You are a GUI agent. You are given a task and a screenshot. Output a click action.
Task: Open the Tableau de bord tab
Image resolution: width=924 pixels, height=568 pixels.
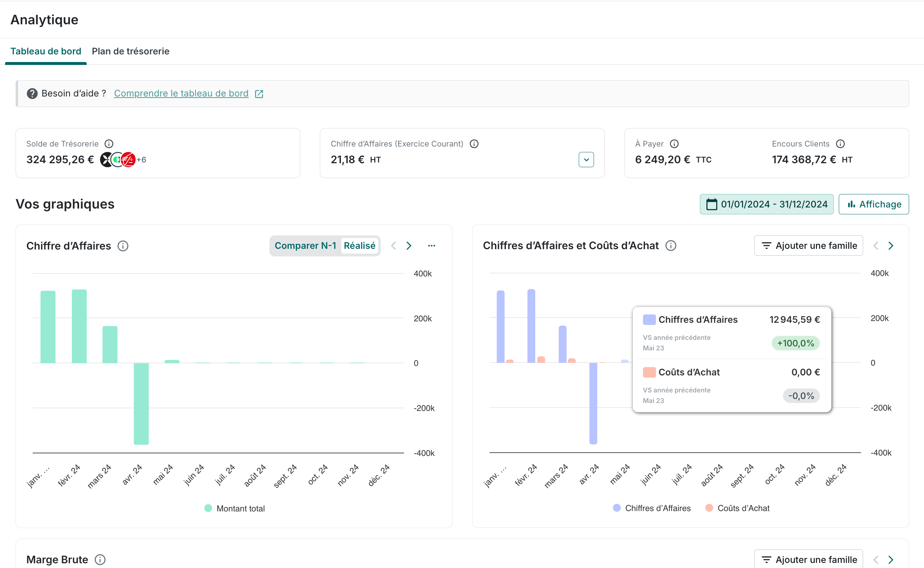pyautogui.click(x=46, y=51)
